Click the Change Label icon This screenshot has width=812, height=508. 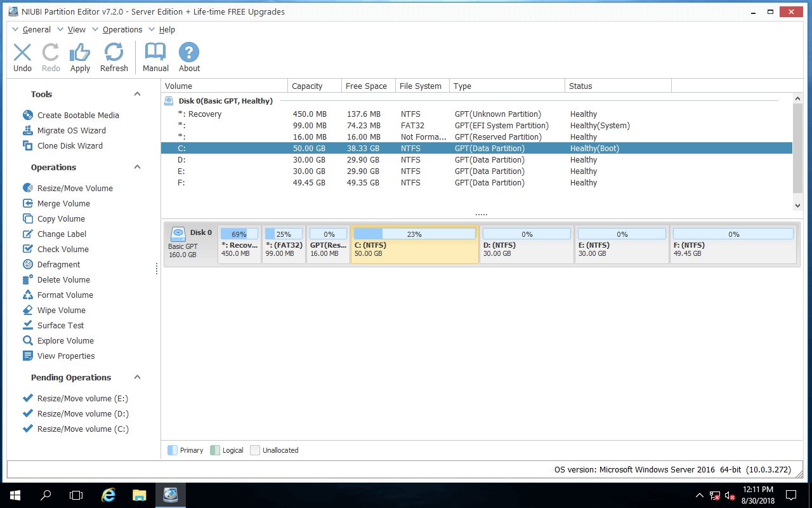click(x=27, y=234)
